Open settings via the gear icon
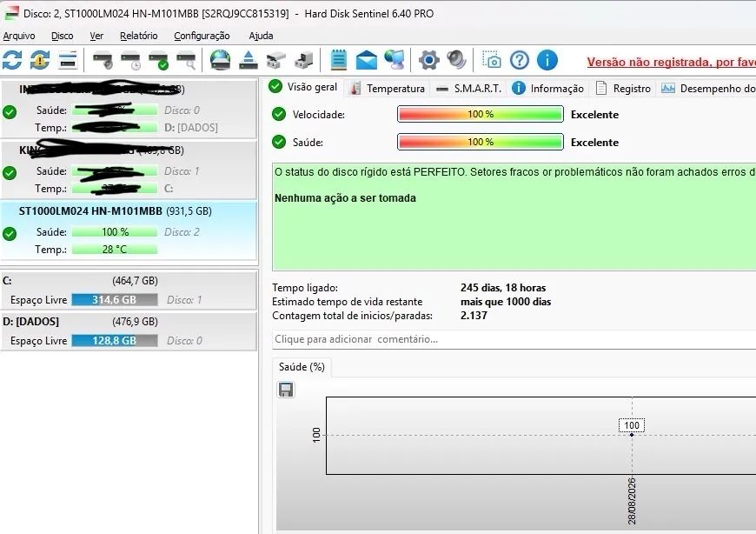This screenshot has width=756, height=534. 428,60
